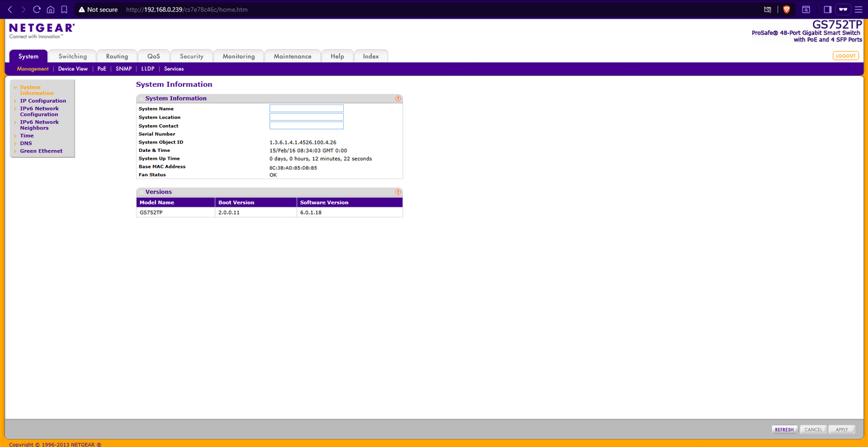This screenshot has width=868, height=447.
Task: Open DNS in sidebar
Action: [26, 143]
